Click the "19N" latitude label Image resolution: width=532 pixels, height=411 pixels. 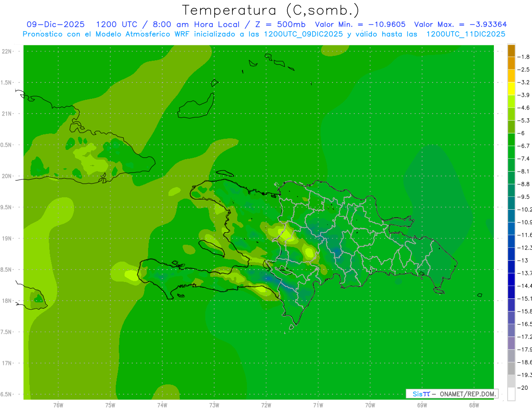click(7, 238)
